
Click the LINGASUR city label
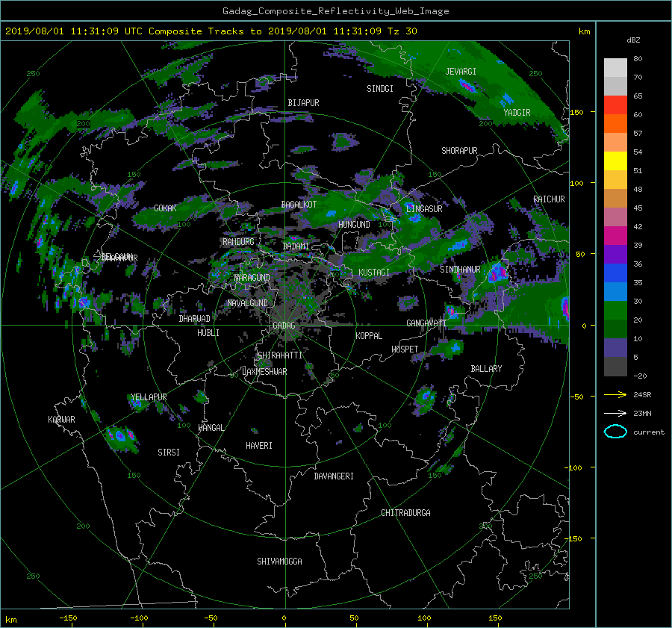(x=424, y=209)
